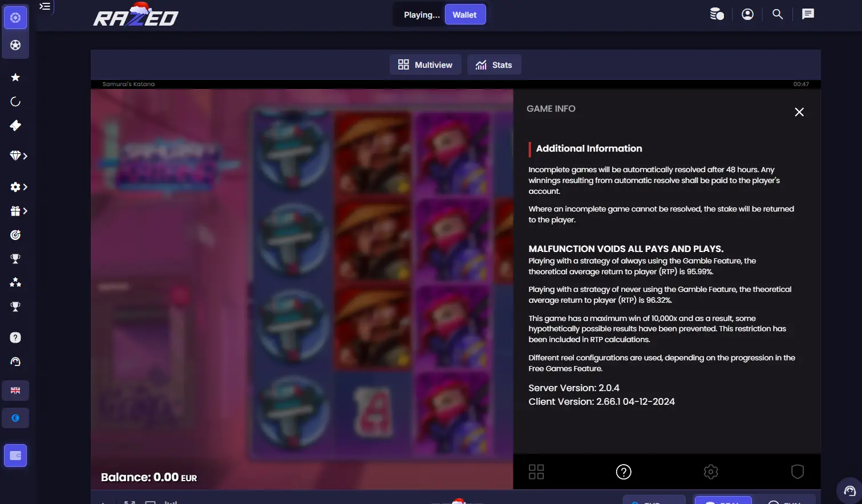Click the shield icon in game panel

point(798,472)
